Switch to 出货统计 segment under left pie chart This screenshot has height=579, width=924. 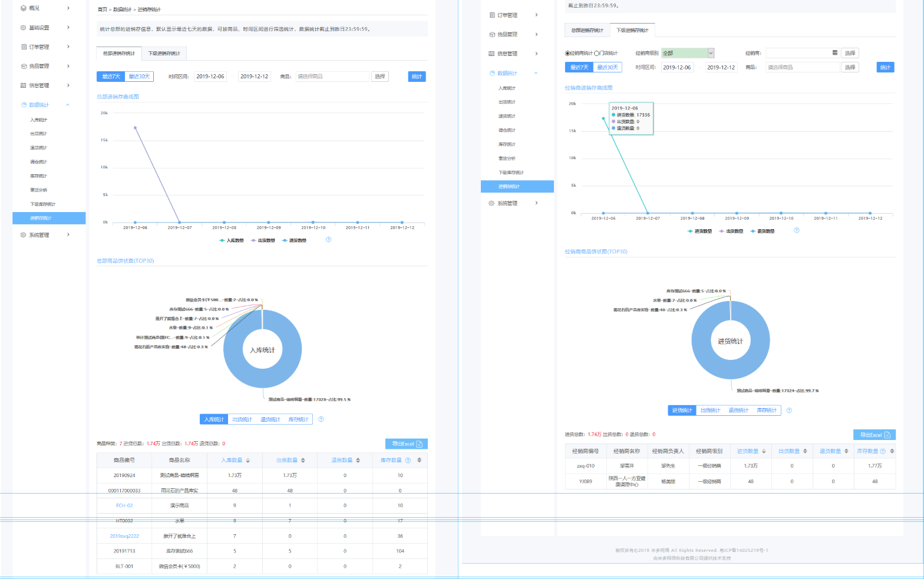tap(242, 419)
